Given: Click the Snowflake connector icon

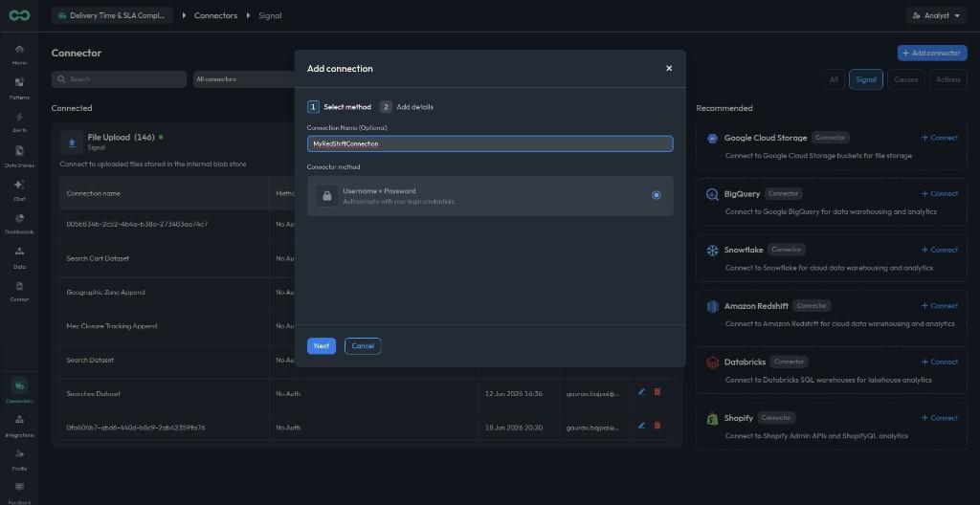Looking at the screenshot, I should (x=712, y=250).
